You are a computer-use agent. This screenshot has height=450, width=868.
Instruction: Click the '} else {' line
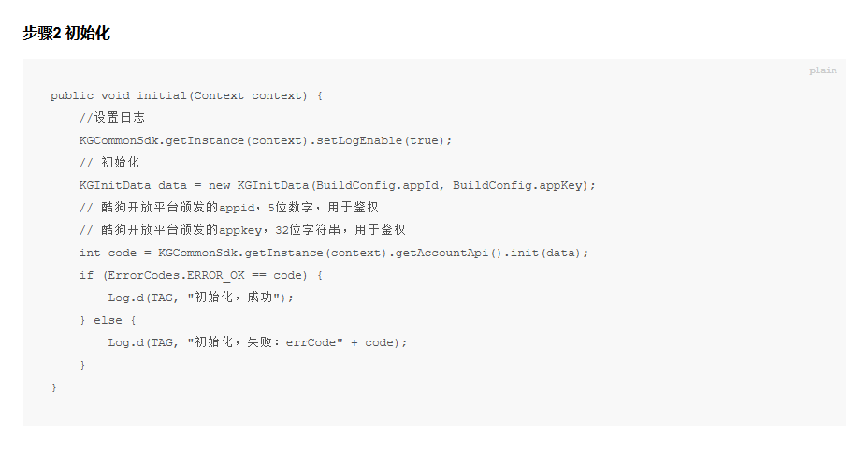coord(108,321)
